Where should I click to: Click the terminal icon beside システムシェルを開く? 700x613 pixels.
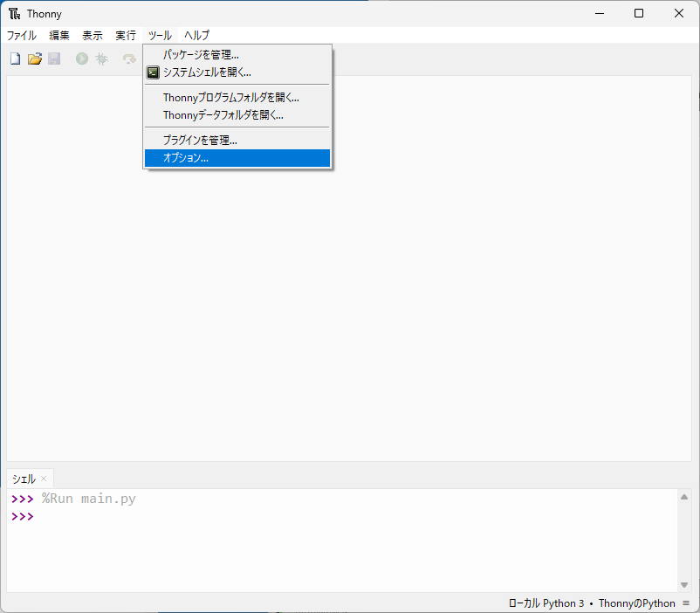153,72
